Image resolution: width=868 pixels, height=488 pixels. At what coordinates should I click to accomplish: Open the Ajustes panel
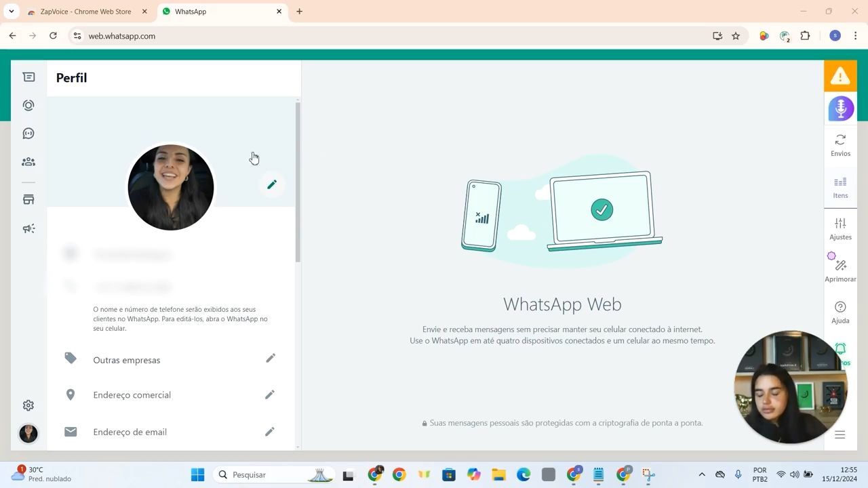[x=841, y=228]
